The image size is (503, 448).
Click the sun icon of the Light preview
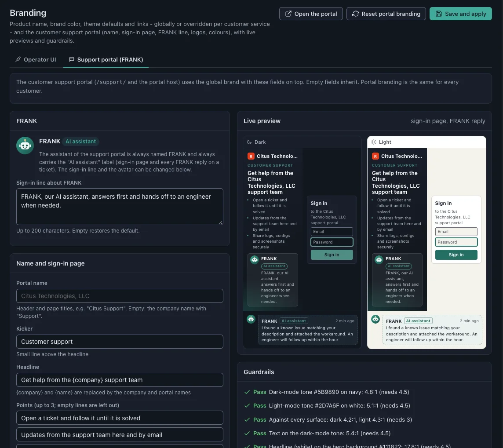[x=374, y=142]
